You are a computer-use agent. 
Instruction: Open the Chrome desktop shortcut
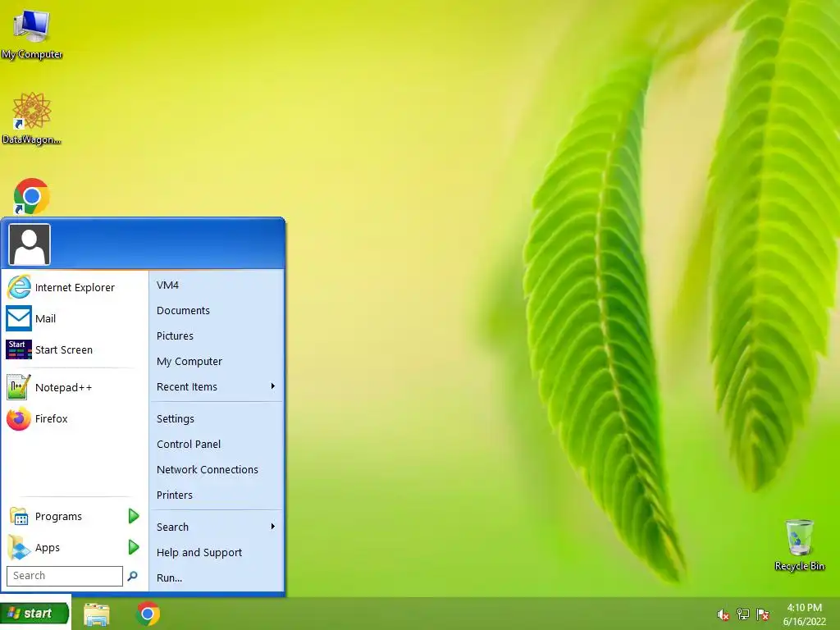[x=32, y=197]
